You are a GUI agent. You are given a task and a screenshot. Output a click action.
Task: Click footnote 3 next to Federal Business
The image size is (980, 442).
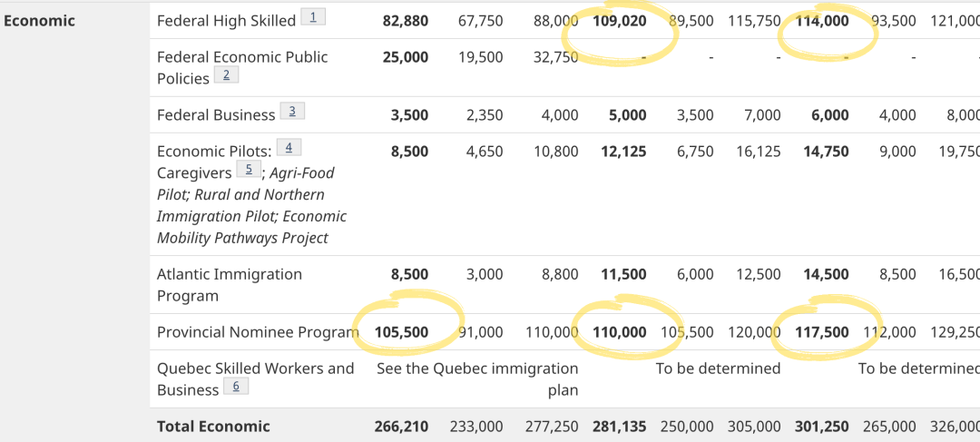tap(292, 112)
